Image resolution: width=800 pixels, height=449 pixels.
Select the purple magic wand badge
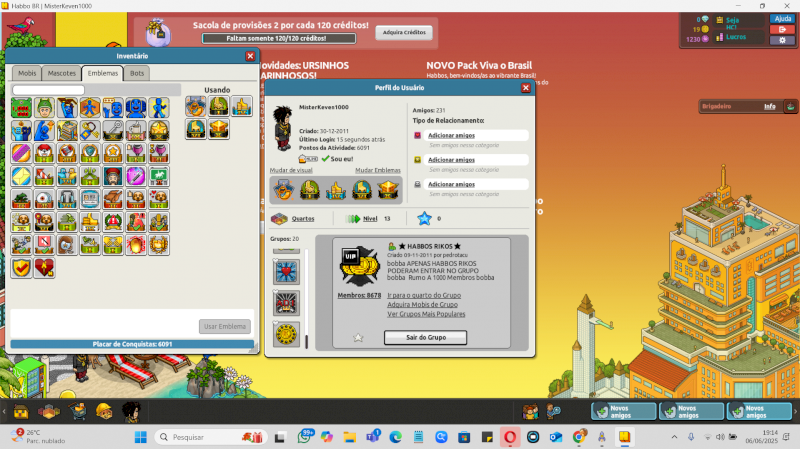pyautogui.click(x=136, y=177)
